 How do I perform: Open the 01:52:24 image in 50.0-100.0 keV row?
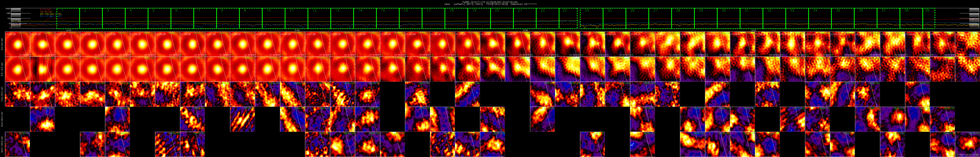[593, 144]
